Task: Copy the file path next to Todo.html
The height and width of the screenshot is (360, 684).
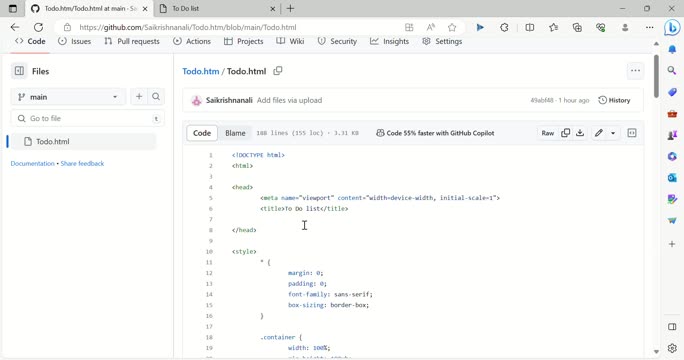Action: coord(278,71)
